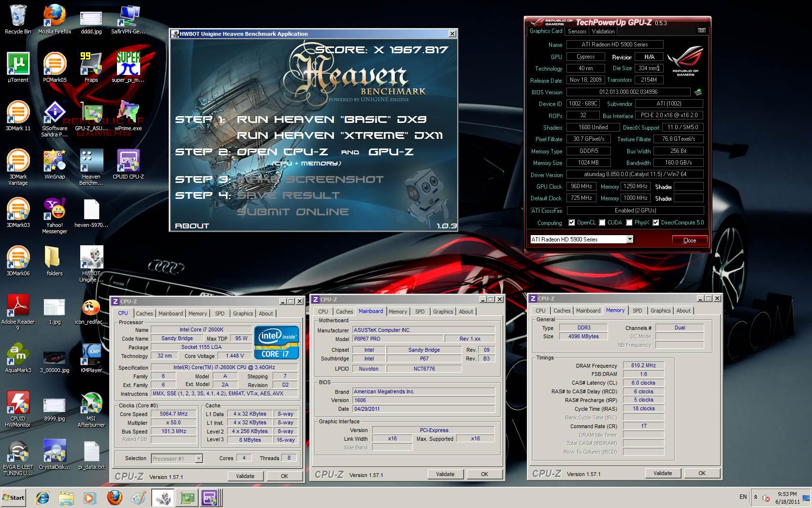Image resolution: width=812 pixels, height=508 pixels.
Task: Open the Heaven Benchmark desktop shortcut
Action: pos(91,167)
